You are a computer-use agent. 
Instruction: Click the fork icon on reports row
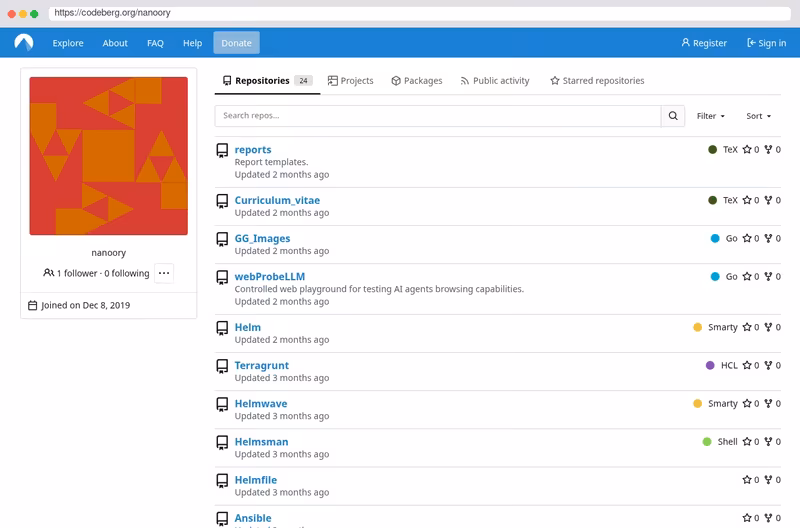pos(768,149)
